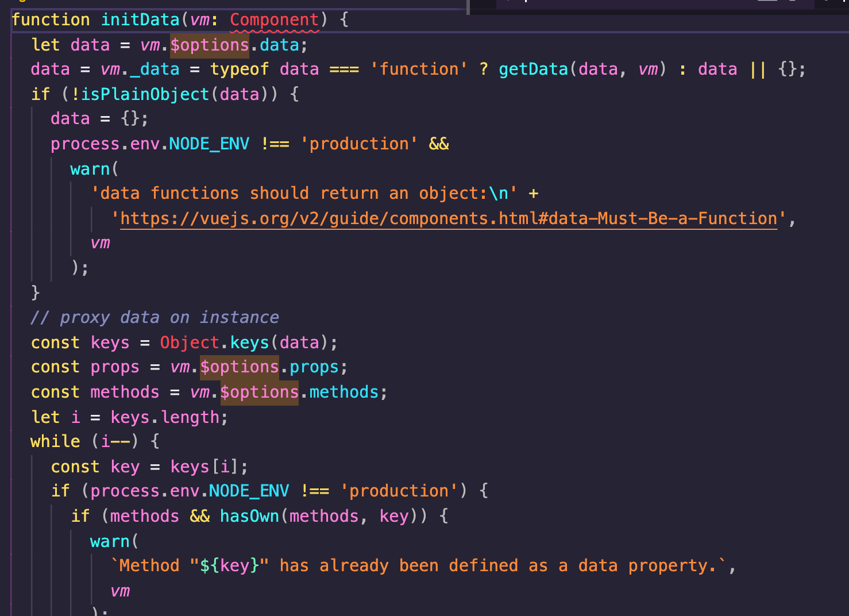Screen dimensions: 849x616
Task: Click NODE_ENV inside the if condition
Action: click(249, 491)
